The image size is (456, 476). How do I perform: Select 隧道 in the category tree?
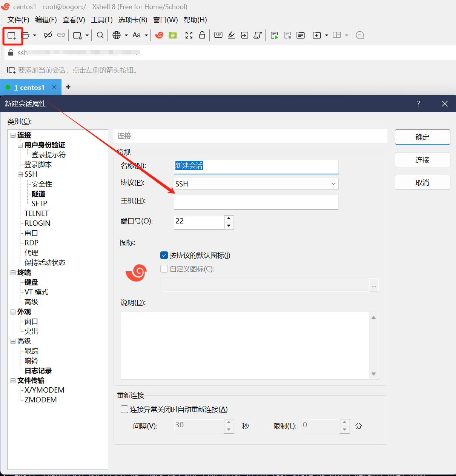click(x=38, y=194)
